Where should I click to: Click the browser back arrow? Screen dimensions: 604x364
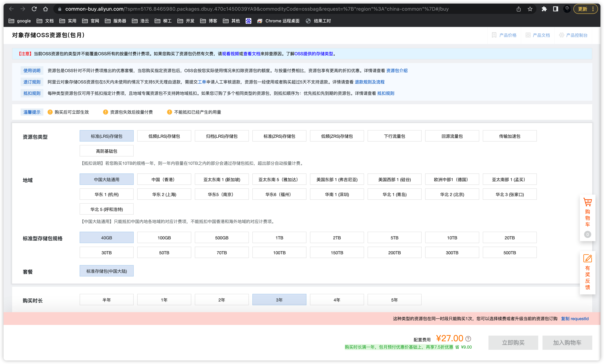(x=11, y=9)
